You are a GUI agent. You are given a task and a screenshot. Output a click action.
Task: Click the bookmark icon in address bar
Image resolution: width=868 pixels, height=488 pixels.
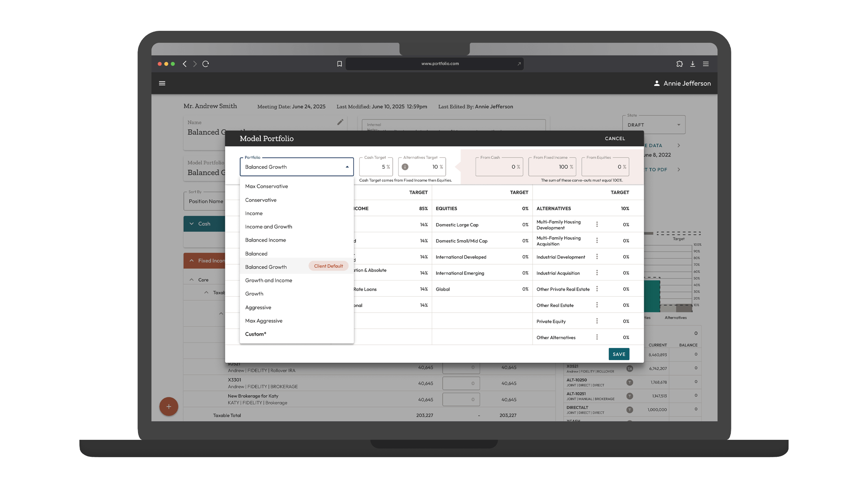339,64
